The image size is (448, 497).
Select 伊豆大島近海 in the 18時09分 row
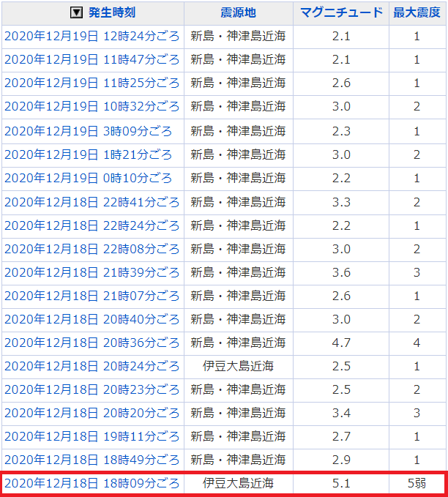click(x=238, y=483)
